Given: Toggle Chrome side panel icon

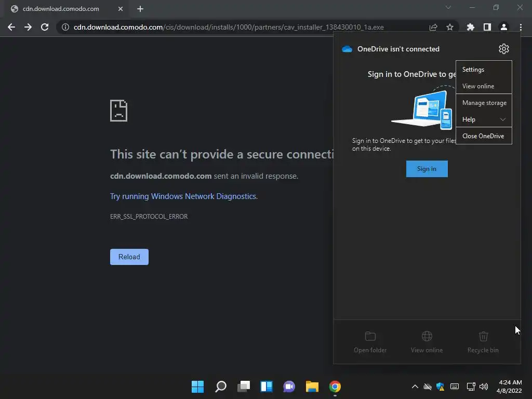Looking at the screenshot, I should (x=487, y=27).
